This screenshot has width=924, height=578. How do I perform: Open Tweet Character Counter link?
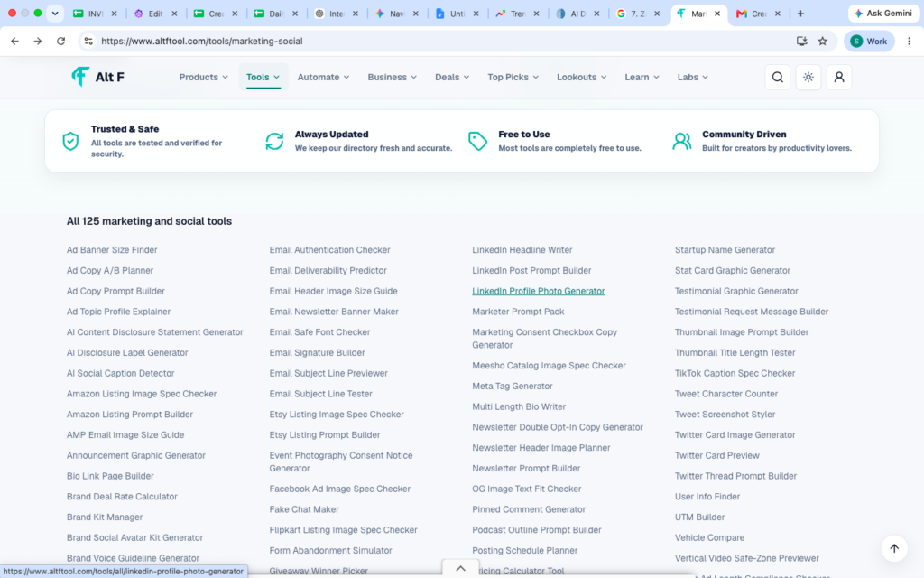726,394
